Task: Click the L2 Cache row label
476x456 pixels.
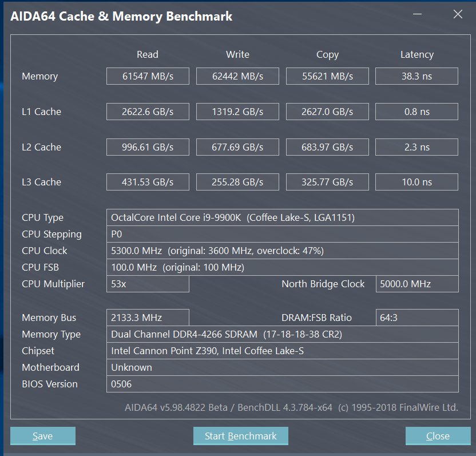Action: [x=42, y=147]
